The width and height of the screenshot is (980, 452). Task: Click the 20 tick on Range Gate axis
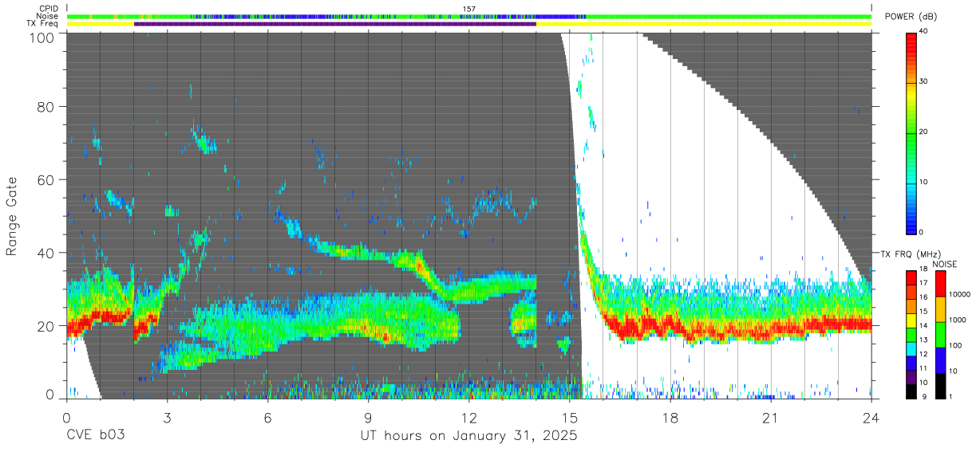click(x=45, y=326)
